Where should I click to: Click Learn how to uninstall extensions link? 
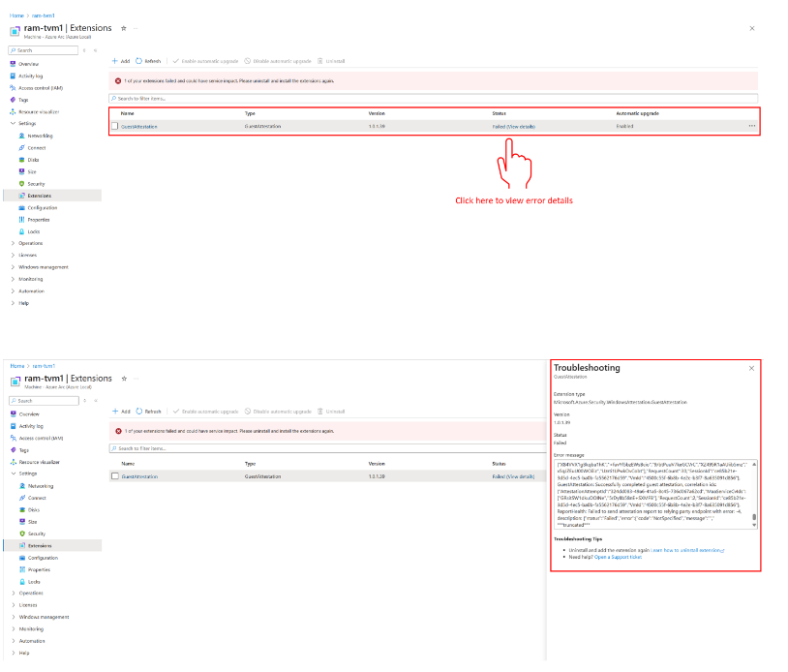(x=687, y=550)
